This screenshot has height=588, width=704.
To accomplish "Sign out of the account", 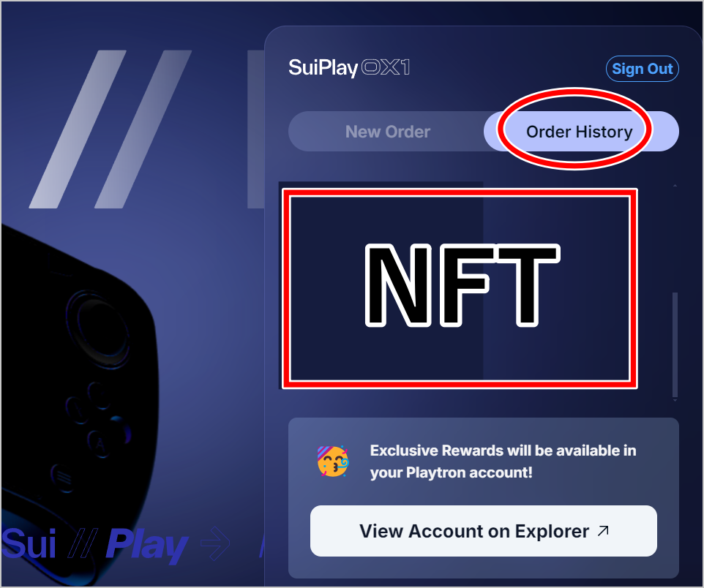I will point(642,69).
